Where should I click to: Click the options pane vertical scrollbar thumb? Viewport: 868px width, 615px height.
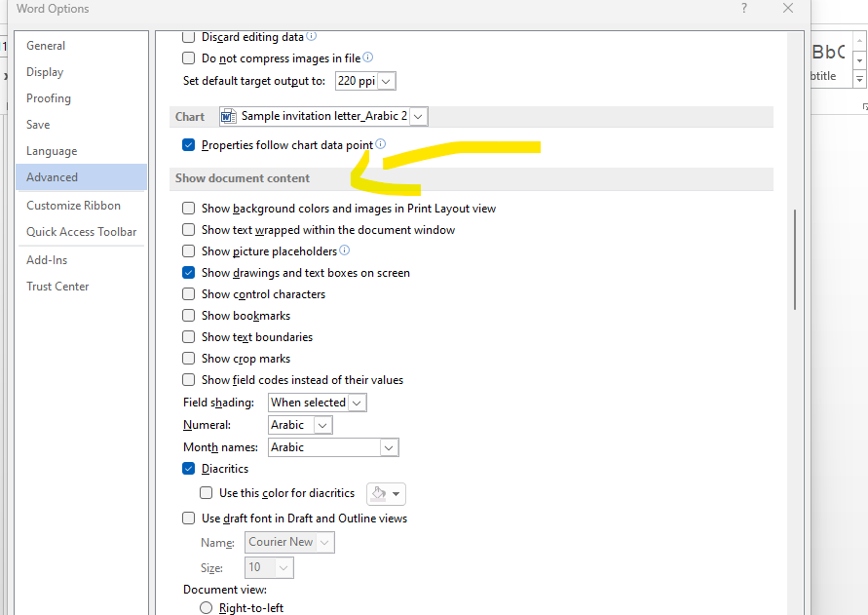click(x=794, y=259)
